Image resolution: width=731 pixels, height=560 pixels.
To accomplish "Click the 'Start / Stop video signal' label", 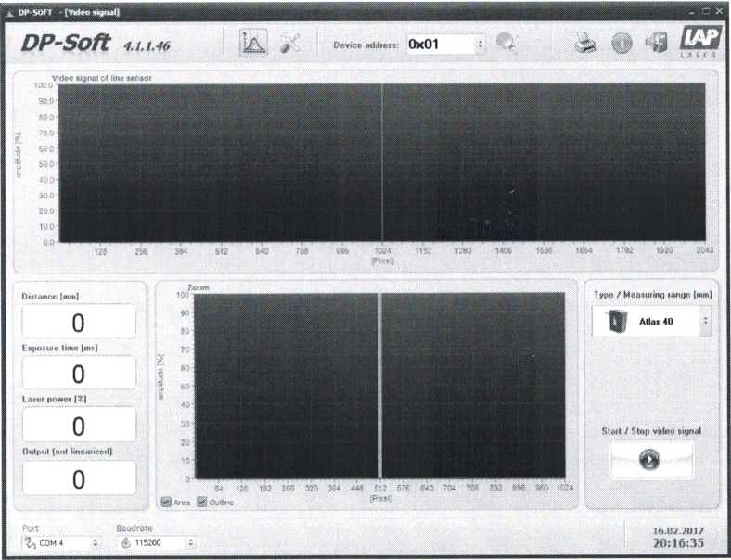I will (651, 431).
